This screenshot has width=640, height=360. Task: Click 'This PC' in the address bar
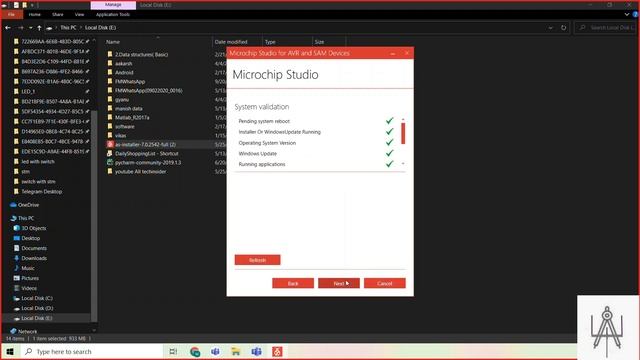point(68,28)
